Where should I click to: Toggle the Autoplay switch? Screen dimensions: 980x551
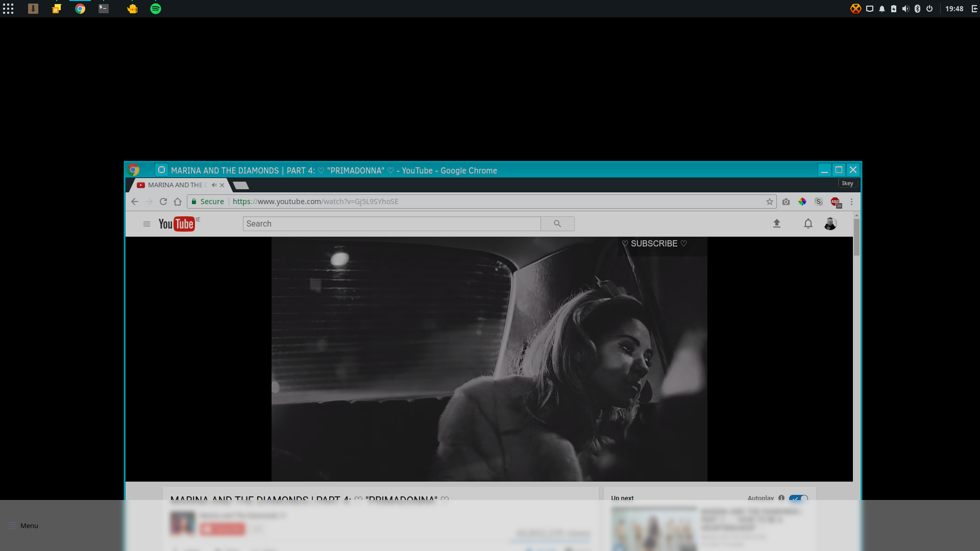tap(798, 498)
